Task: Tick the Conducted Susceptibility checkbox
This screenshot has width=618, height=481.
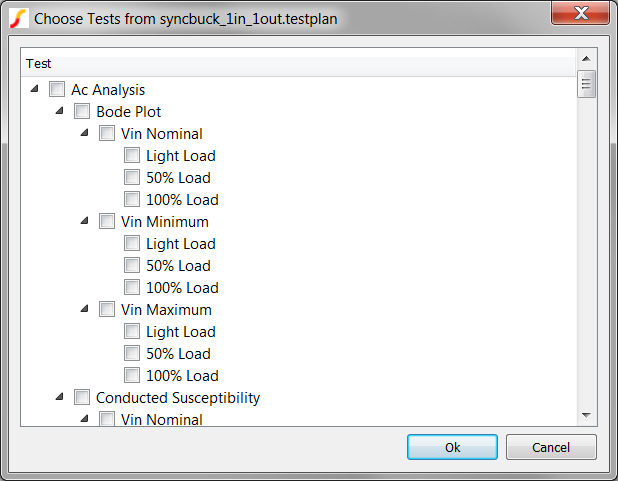Action: pos(82,398)
